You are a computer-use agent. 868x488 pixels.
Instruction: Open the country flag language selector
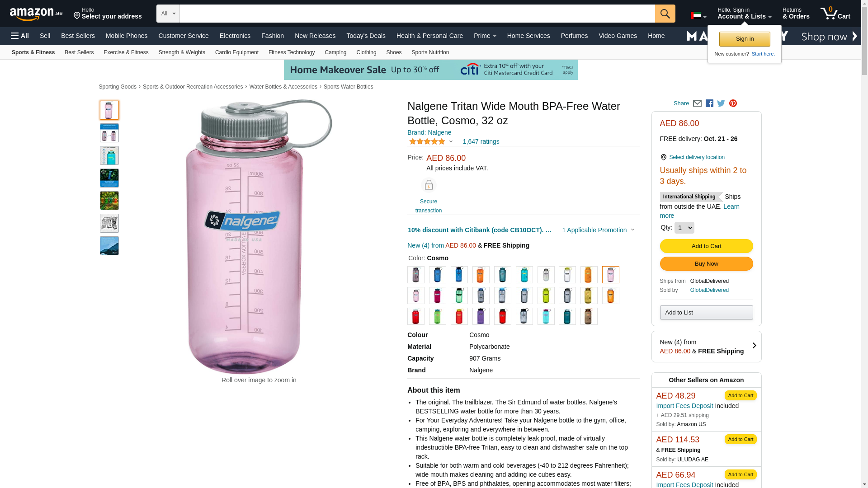[698, 16]
